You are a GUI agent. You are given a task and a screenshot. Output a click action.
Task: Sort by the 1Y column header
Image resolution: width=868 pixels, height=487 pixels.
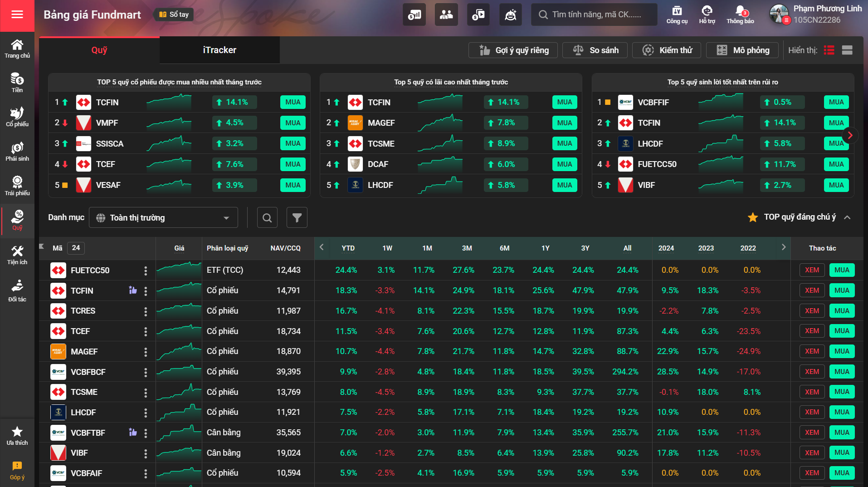coord(545,248)
